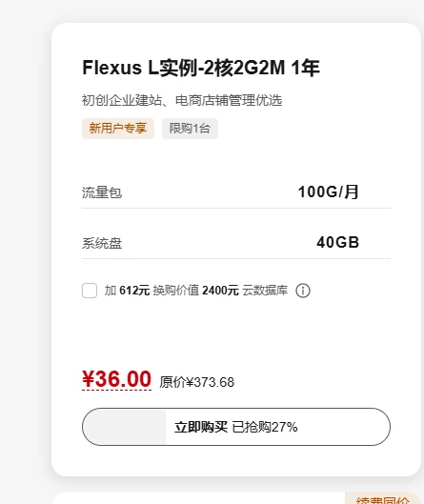Click the 100G/月 traffic value
The height and width of the screenshot is (504, 424).
click(328, 192)
